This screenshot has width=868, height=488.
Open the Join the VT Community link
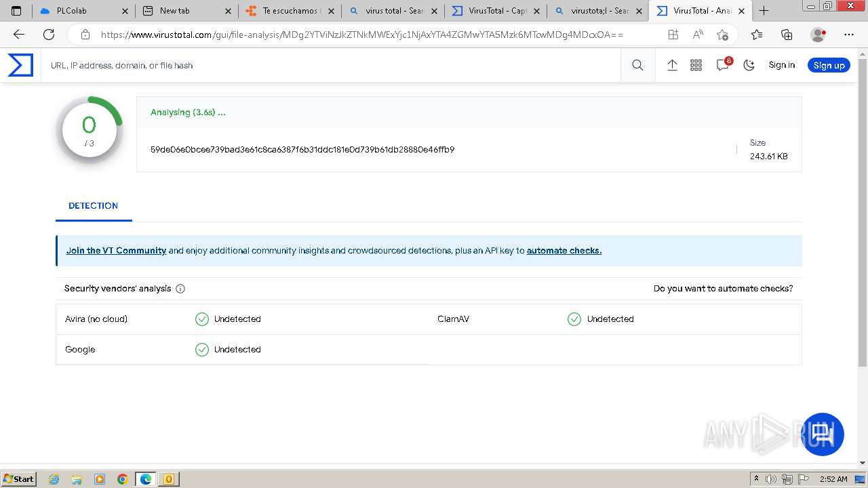(x=116, y=250)
